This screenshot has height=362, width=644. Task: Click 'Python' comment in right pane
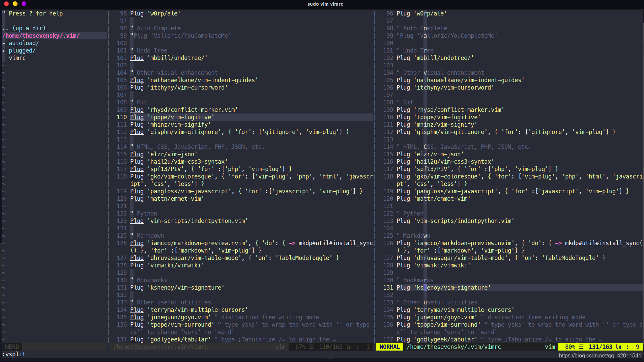click(x=413, y=213)
